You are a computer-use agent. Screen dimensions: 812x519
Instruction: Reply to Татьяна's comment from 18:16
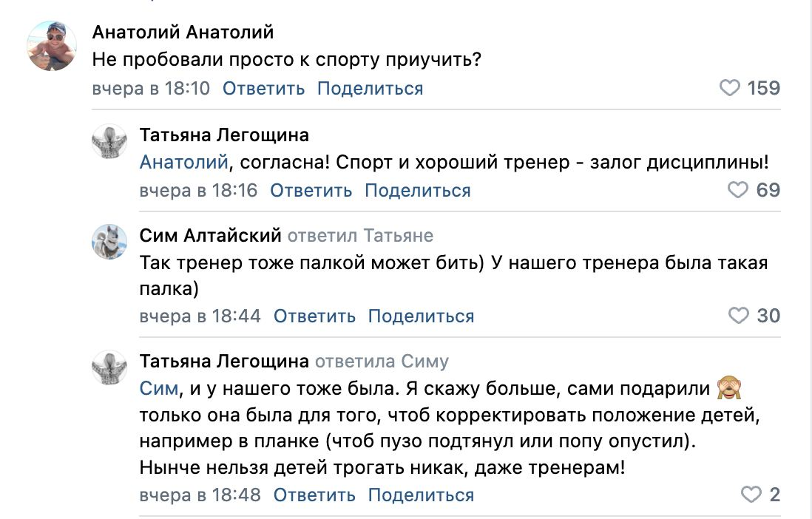tap(311, 191)
